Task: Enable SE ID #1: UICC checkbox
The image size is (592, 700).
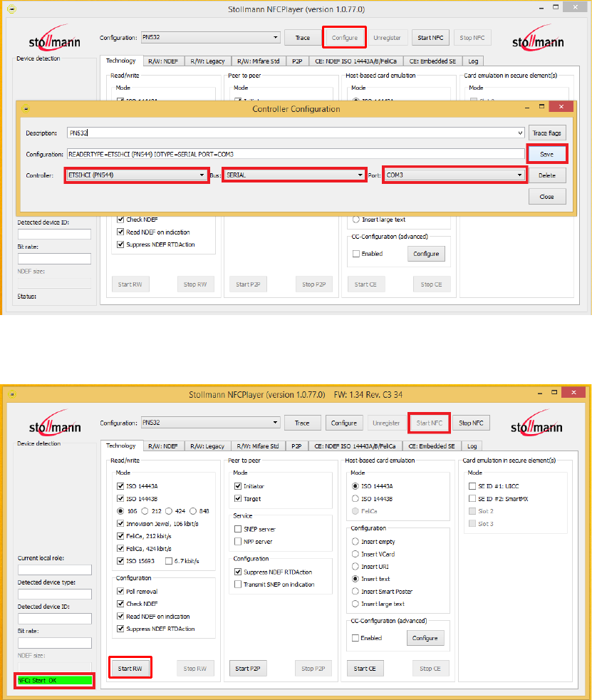Action: (472, 486)
